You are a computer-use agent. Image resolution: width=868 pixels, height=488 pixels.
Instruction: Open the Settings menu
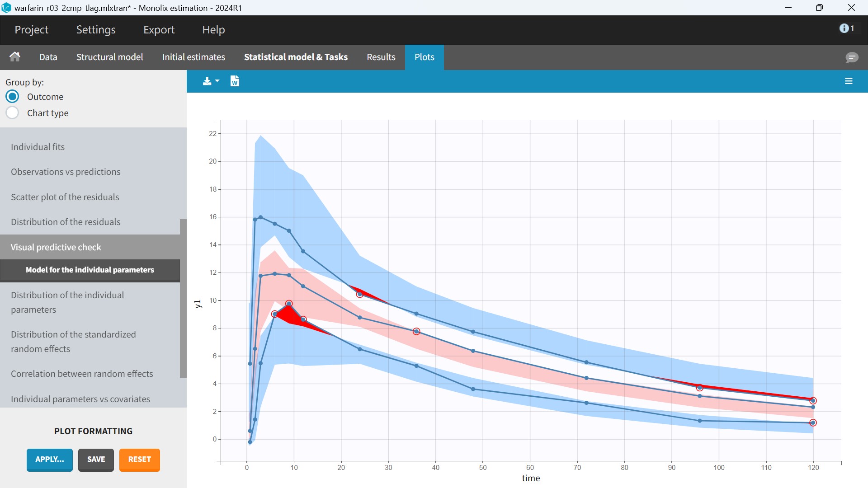(96, 30)
